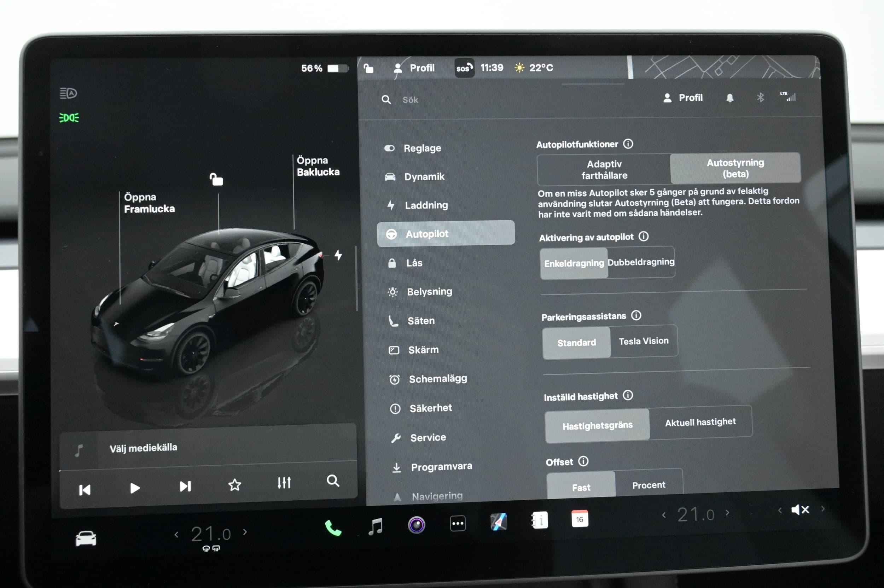Tap the top bar lock icon
Screen dimensions: 884x588
pos(368,68)
